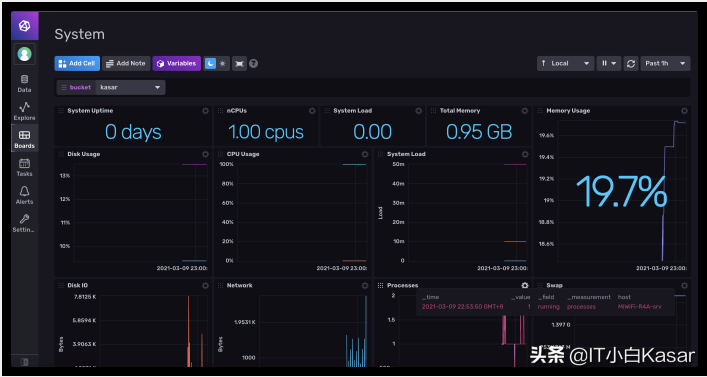This screenshot has width=707, height=377.
Task: Switch to light mode sun toggle
Action: pos(223,64)
